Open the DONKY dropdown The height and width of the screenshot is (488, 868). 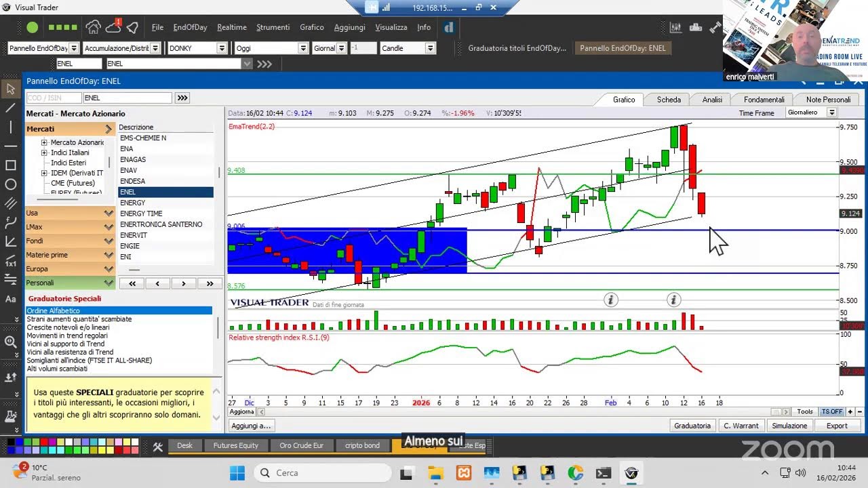[x=222, y=48]
